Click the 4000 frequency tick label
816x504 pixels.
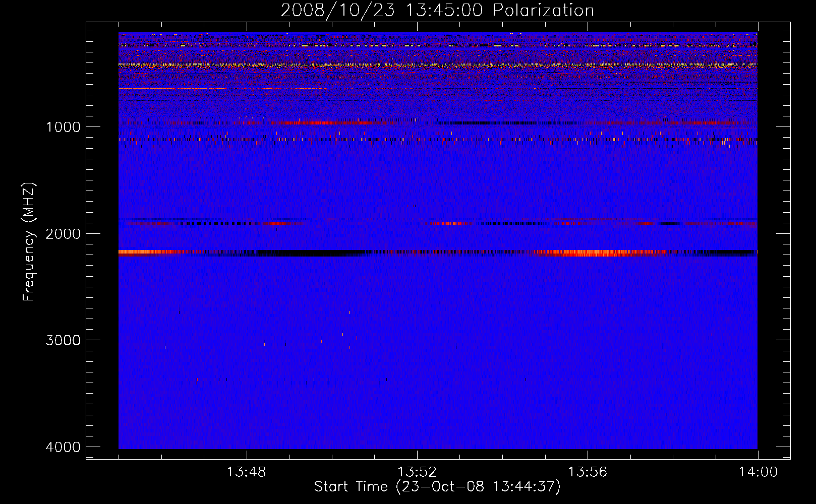click(63, 447)
